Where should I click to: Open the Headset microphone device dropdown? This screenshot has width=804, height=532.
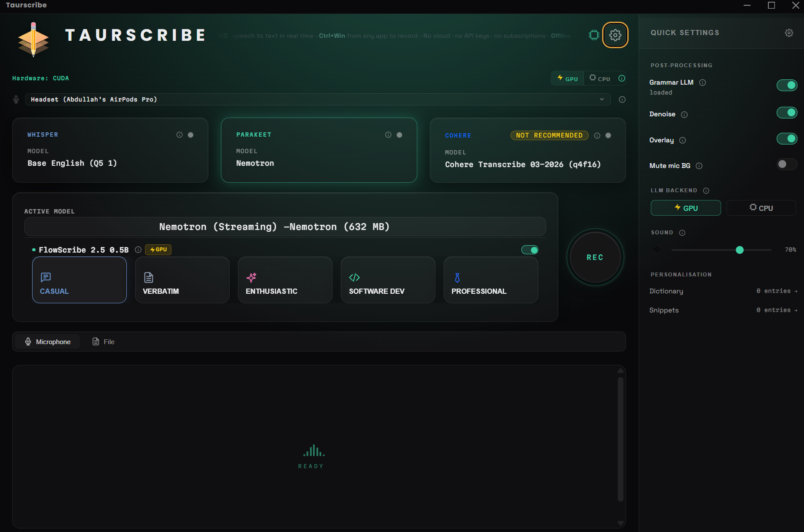(318, 99)
